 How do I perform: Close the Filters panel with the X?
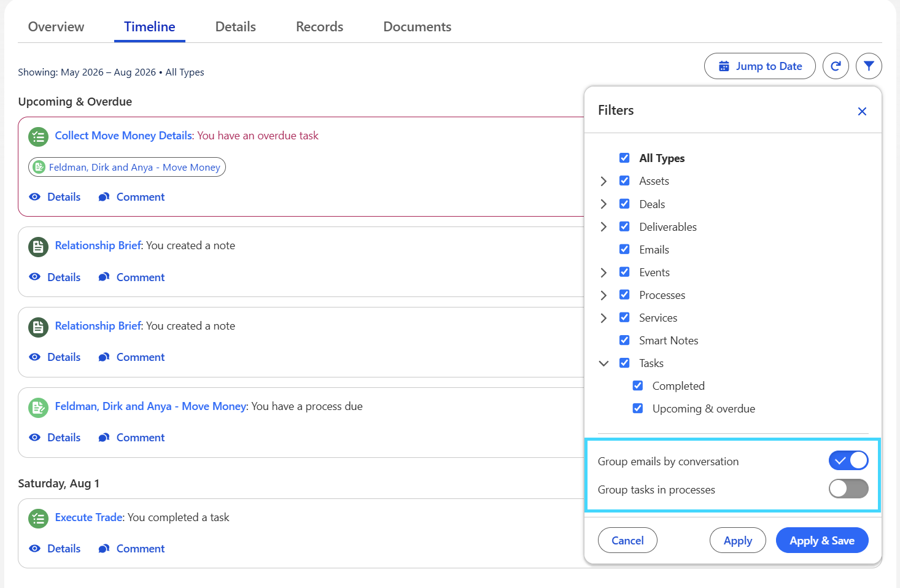862,111
